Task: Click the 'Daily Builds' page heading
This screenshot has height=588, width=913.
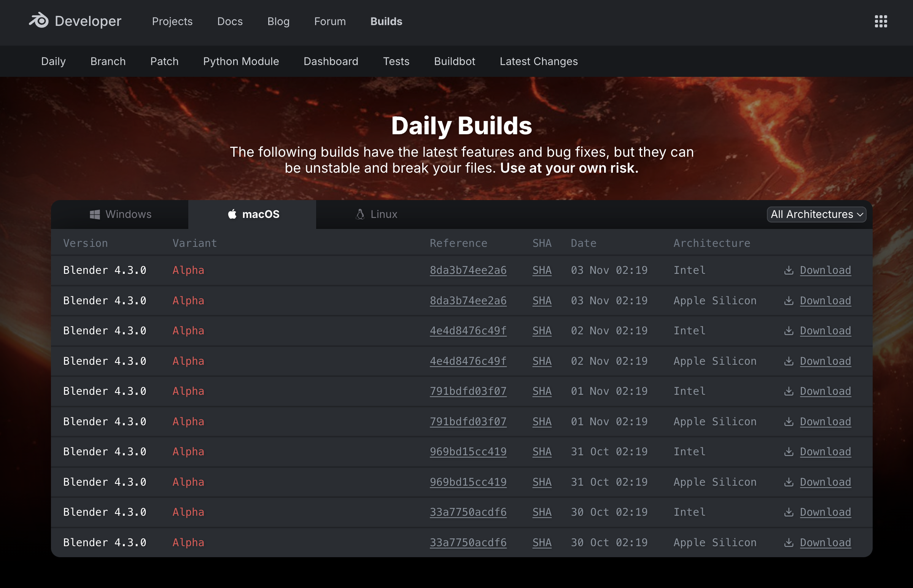Action: [x=461, y=126]
